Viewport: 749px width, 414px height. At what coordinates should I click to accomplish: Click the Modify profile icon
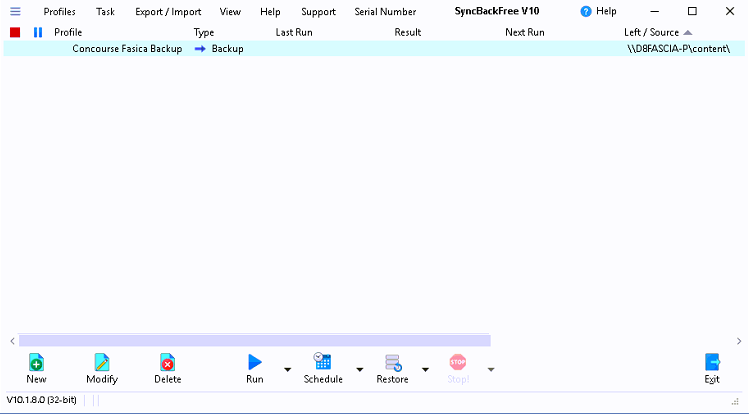(x=102, y=363)
